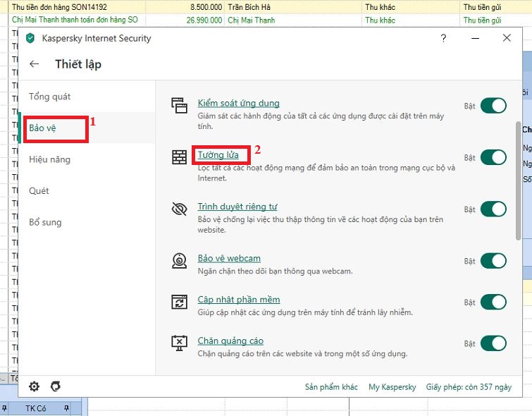Open the Tường lửa settings link

click(x=218, y=155)
